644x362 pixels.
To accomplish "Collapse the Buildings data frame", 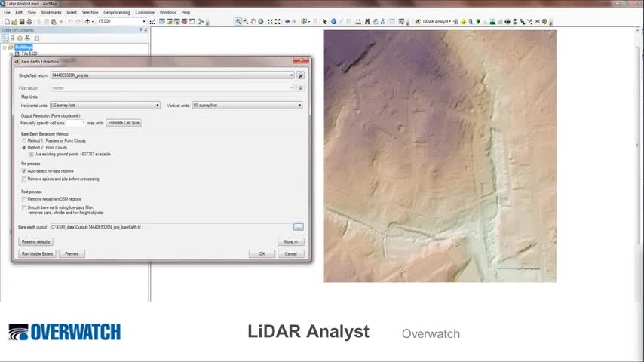I will (5, 48).
